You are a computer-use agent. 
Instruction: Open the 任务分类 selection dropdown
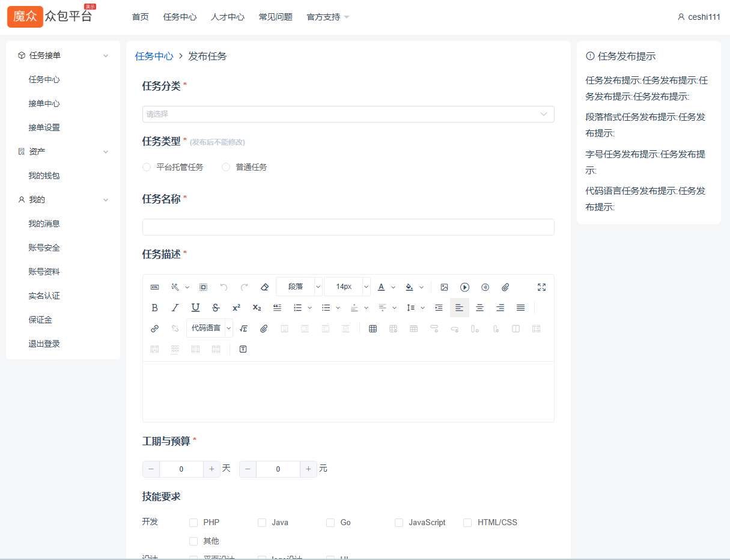348,114
